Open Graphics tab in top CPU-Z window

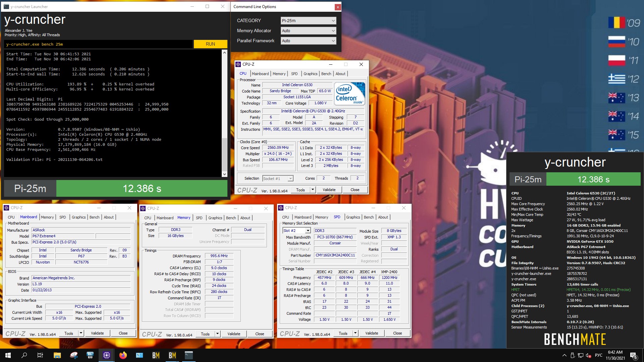pyautogui.click(x=310, y=74)
